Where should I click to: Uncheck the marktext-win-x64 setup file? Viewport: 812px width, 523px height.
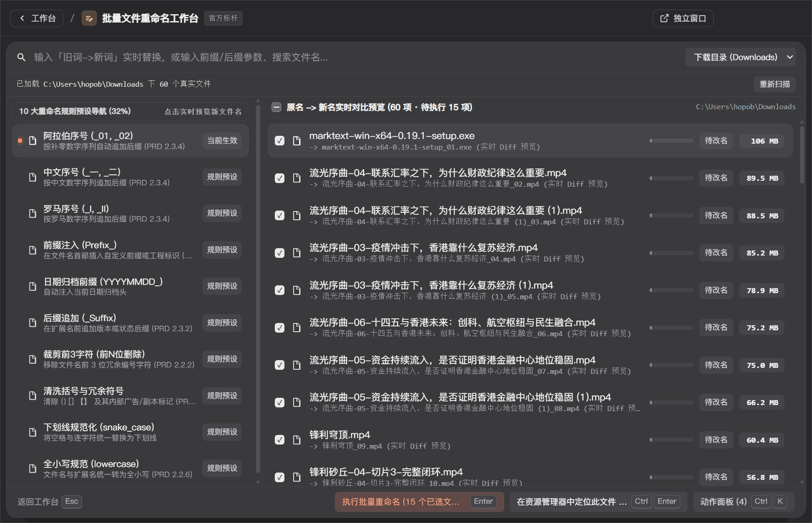(279, 141)
